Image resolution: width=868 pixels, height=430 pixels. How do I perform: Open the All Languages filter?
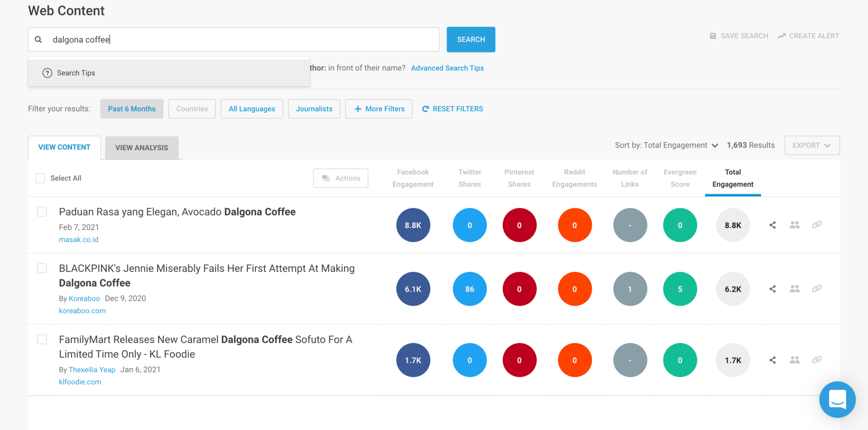tap(252, 109)
